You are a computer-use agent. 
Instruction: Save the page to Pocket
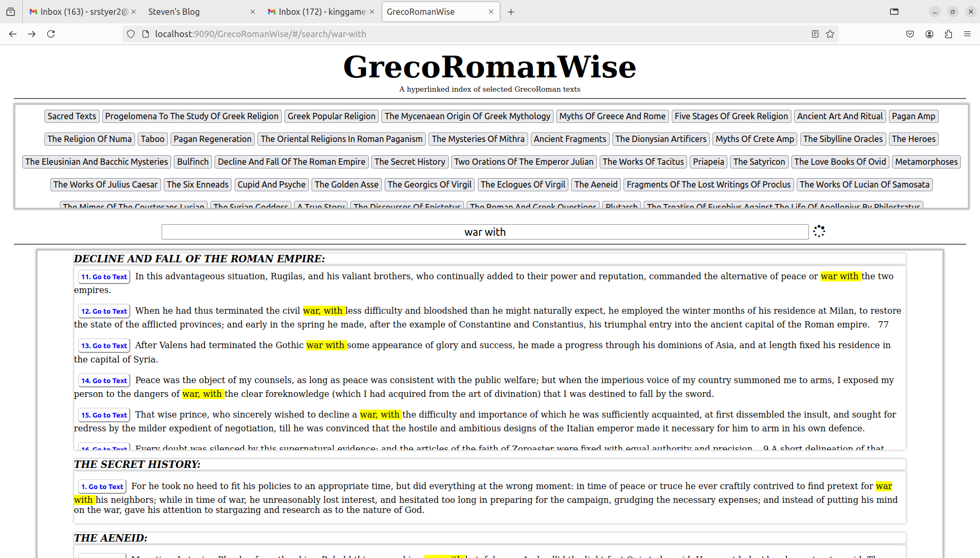click(x=910, y=33)
